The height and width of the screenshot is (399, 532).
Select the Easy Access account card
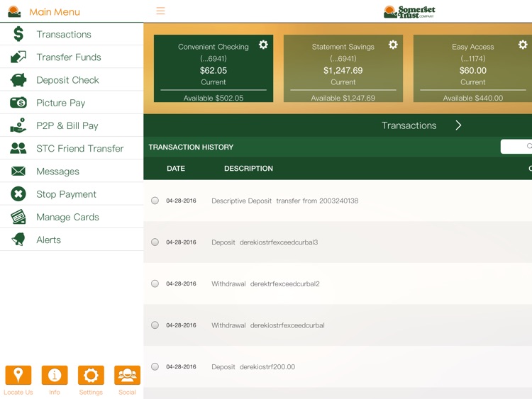point(472,68)
